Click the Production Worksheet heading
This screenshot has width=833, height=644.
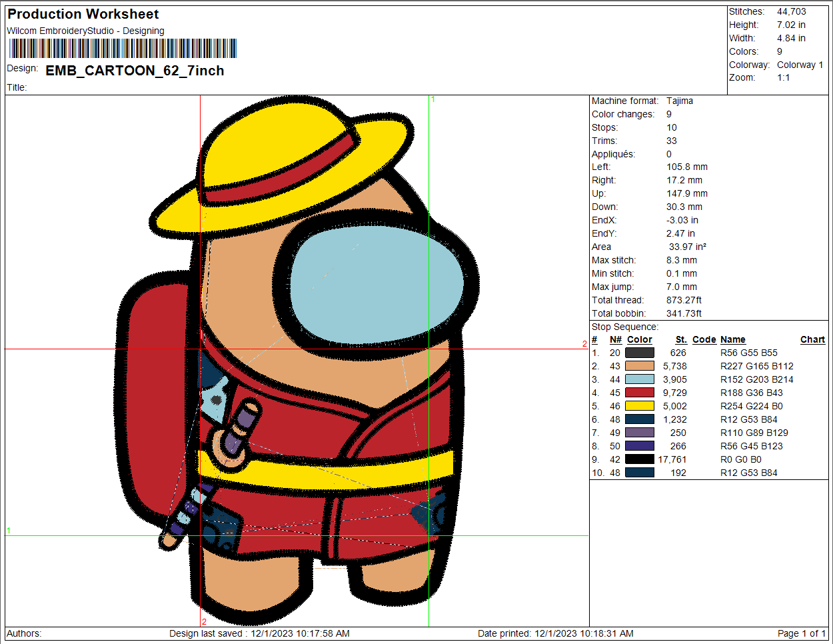click(x=83, y=14)
